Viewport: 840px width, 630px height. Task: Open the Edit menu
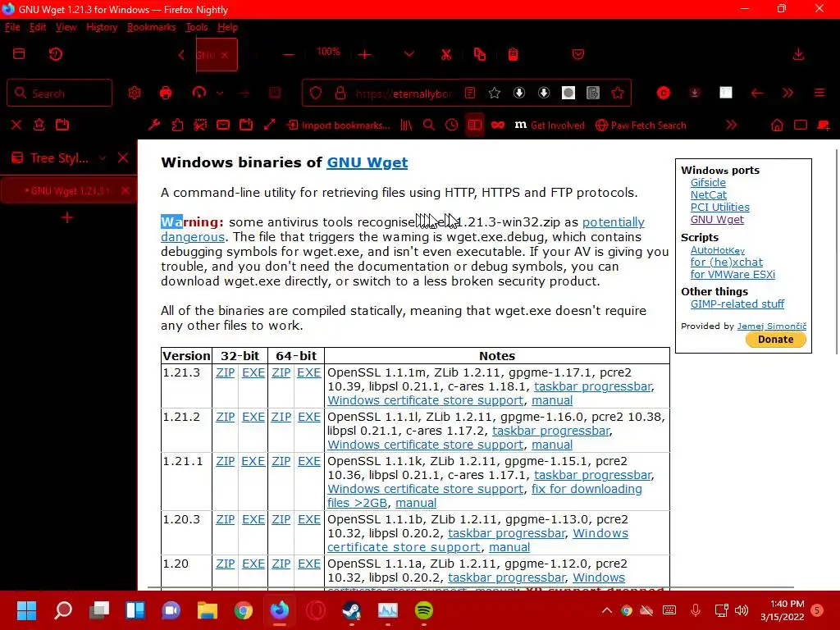[x=38, y=27]
